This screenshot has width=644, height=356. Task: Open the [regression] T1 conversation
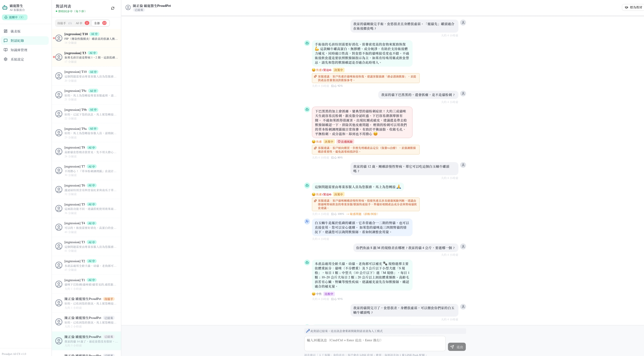(x=86, y=284)
